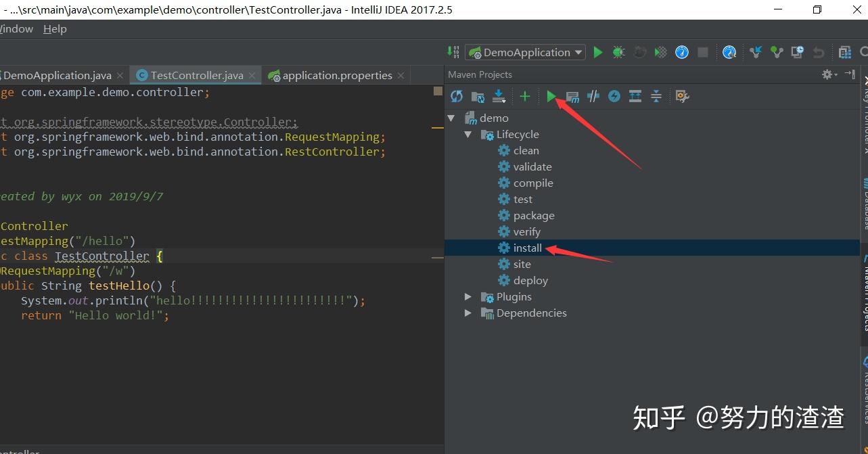Click the Update Project VCS icon
The image size is (868, 454).
click(x=756, y=52)
